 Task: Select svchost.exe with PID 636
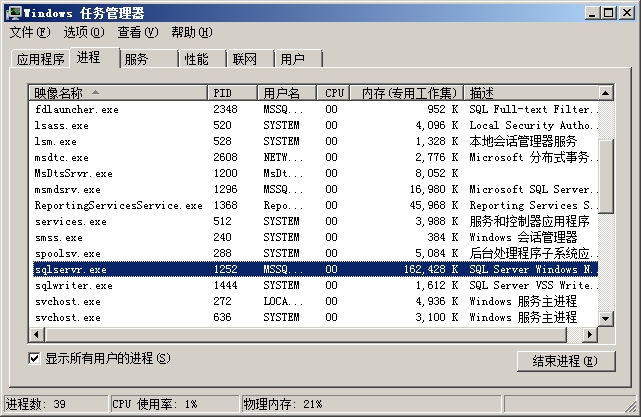314,318
